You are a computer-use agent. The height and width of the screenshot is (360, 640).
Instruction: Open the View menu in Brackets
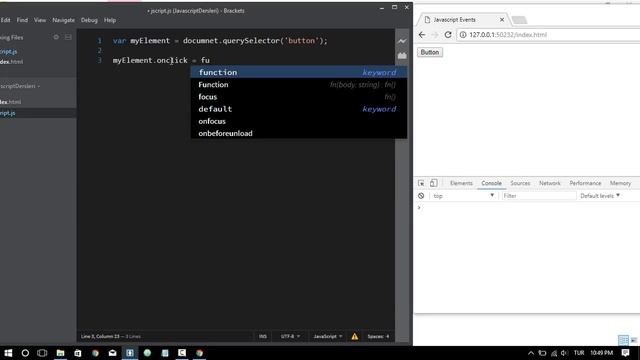pyautogui.click(x=40, y=20)
